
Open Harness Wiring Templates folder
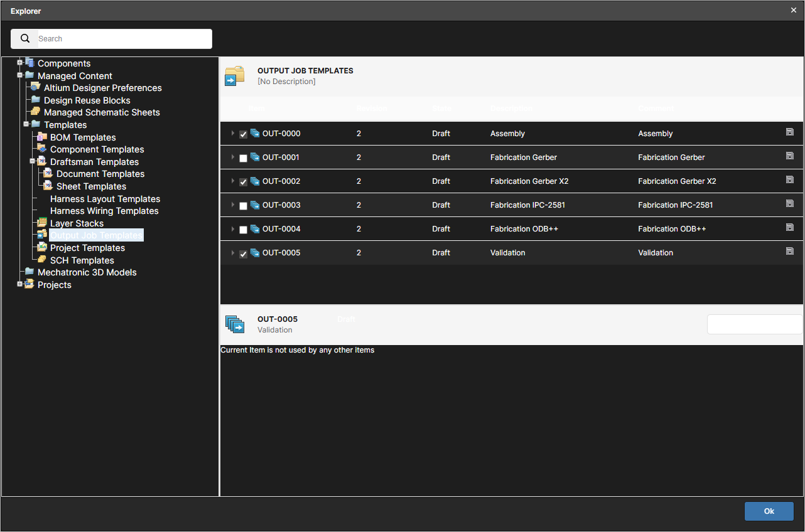point(104,211)
